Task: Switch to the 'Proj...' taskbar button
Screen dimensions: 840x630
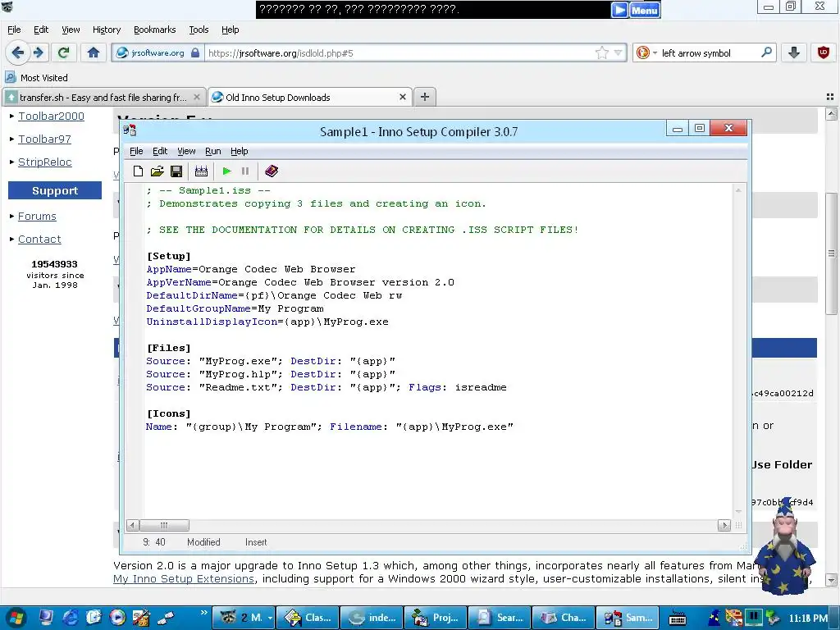Action: (x=435, y=618)
